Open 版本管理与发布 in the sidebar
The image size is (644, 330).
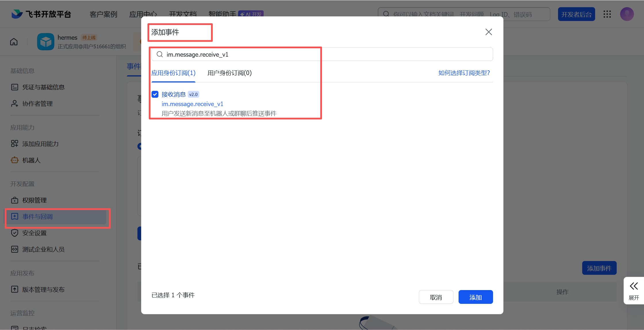pyautogui.click(x=43, y=289)
